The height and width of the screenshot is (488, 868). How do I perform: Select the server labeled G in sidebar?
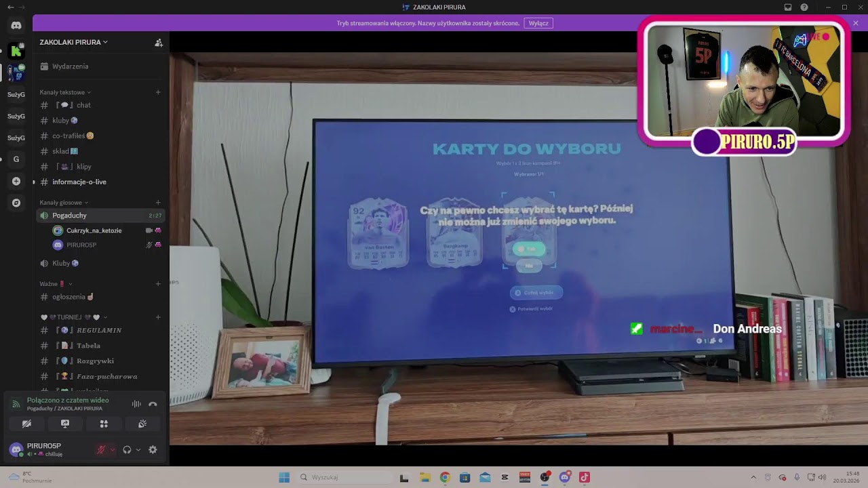point(16,159)
